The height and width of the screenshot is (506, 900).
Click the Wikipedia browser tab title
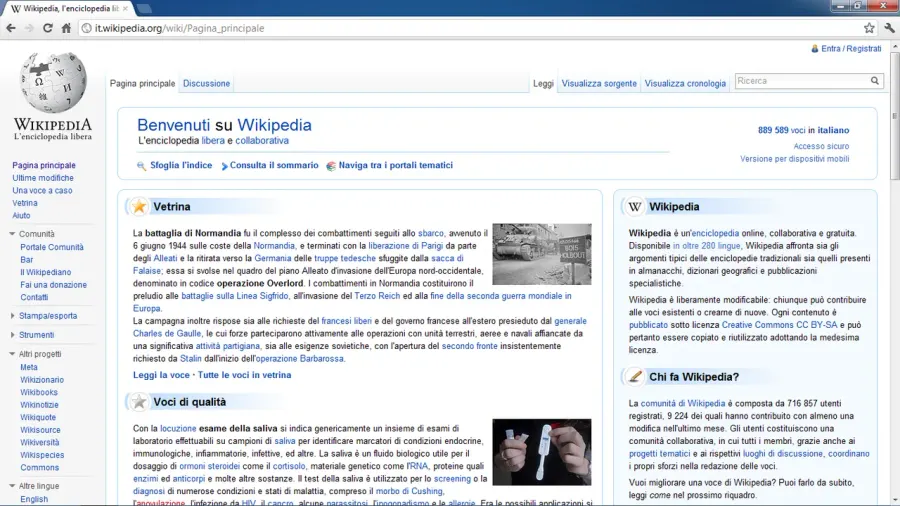[71, 9]
